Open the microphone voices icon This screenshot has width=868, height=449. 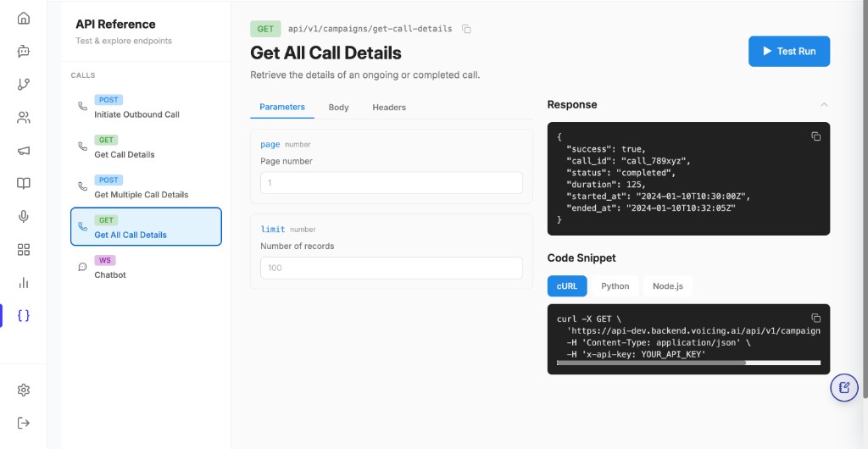(23, 216)
